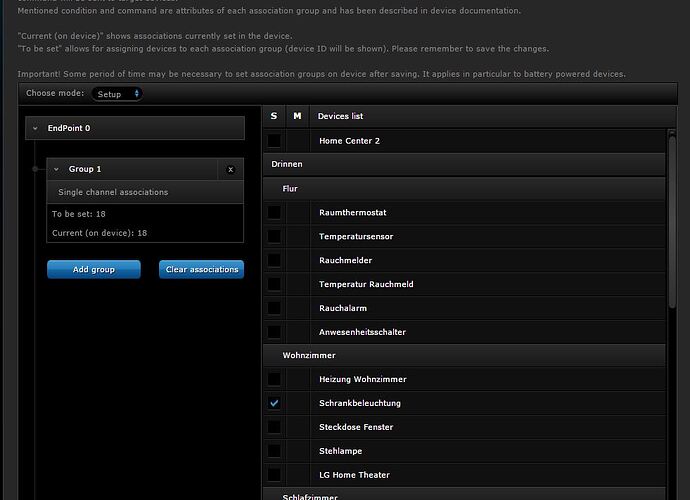690x500 pixels.
Task: Check the S box beside Rauchmelder
Action: (274, 260)
